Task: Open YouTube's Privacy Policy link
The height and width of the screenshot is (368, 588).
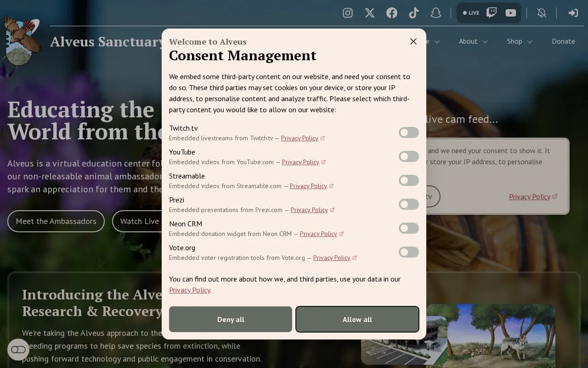Action: pyautogui.click(x=300, y=162)
